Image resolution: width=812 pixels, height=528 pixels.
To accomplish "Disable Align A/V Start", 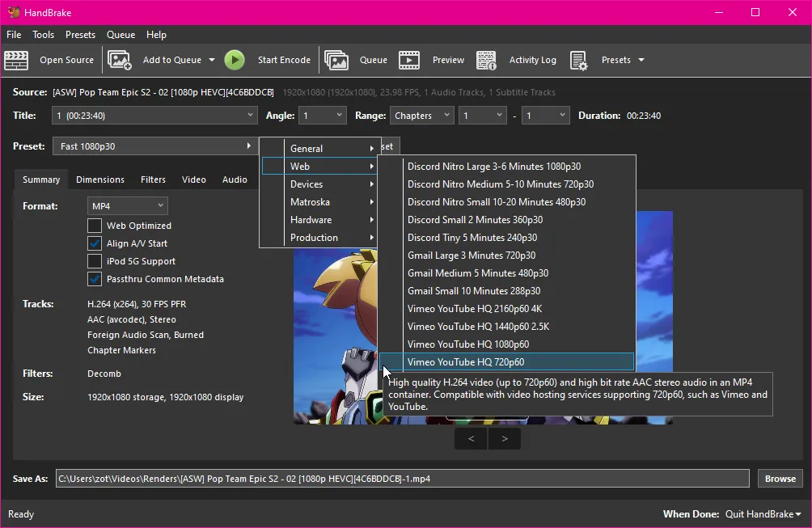I will (x=95, y=243).
